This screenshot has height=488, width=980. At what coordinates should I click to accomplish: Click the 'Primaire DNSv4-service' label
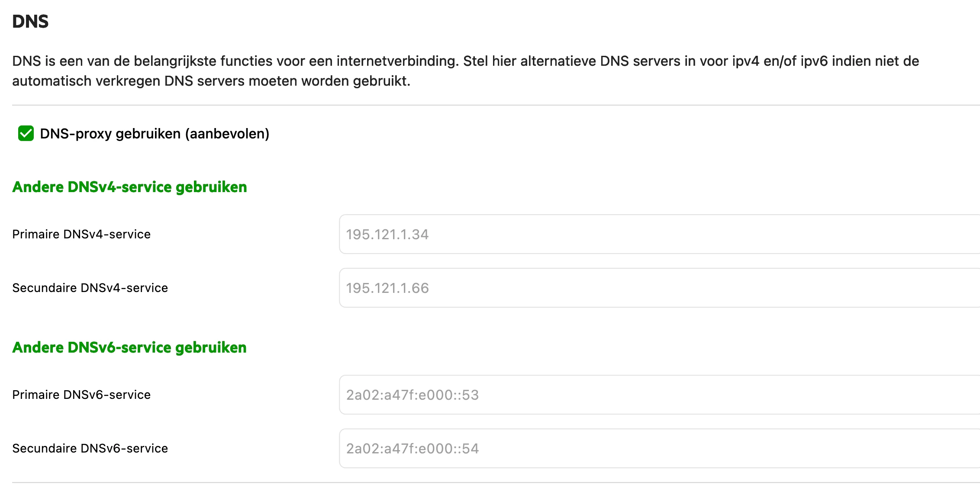(81, 234)
